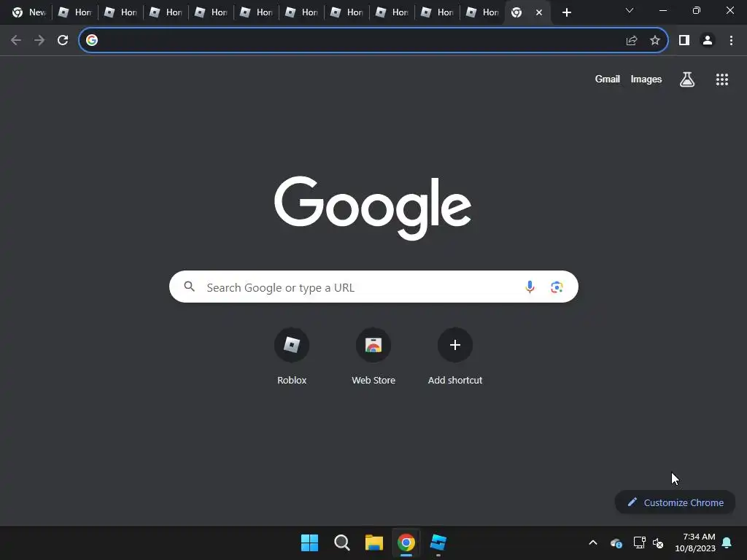The height and width of the screenshot is (560, 747).
Task: Open the Windows Start menu
Action: click(309, 542)
